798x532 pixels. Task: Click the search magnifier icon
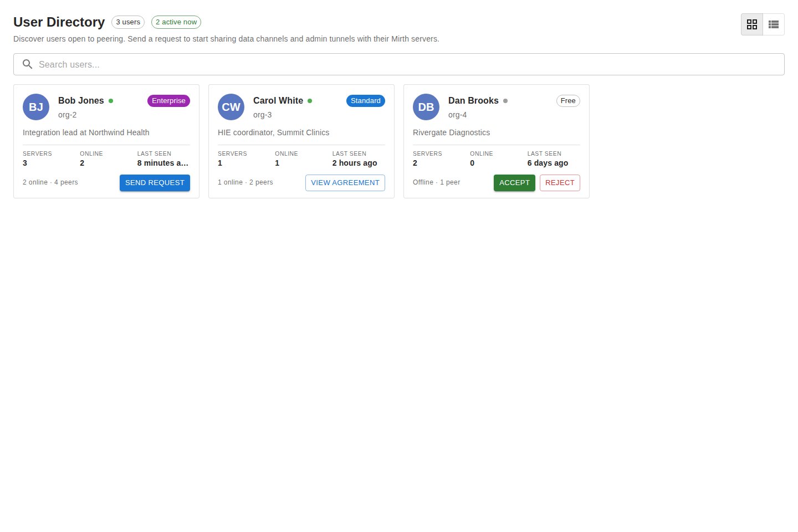click(x=27, y=64)
